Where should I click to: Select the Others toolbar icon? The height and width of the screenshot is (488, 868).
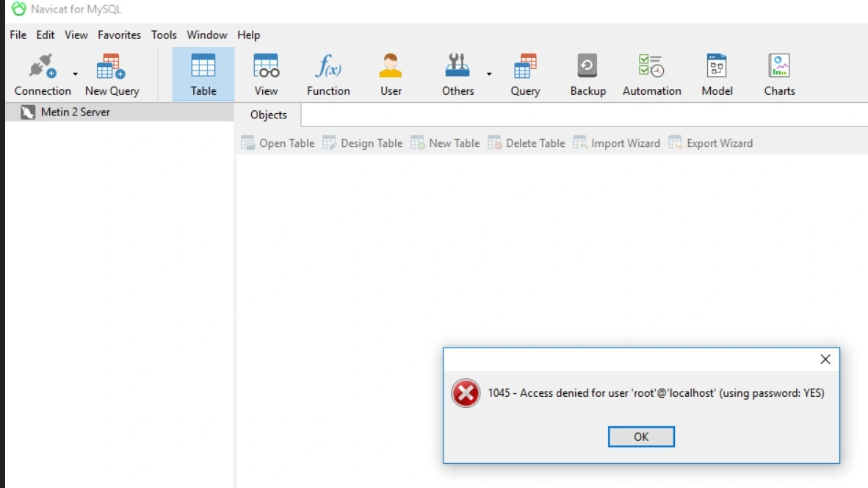click(x=457, y=74)
